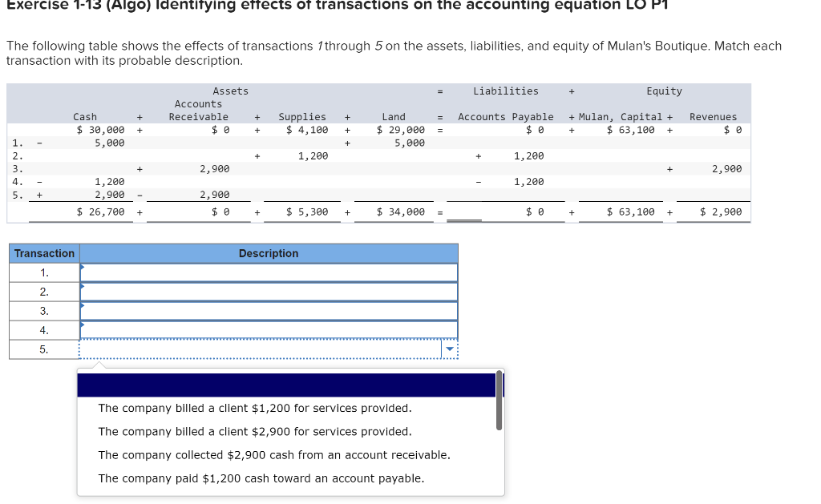The height and width of the screenshot is (504, 821).
Task: Open the description dropdown for transaction 4
Action: pyautogui.click(x=269, y=330)
